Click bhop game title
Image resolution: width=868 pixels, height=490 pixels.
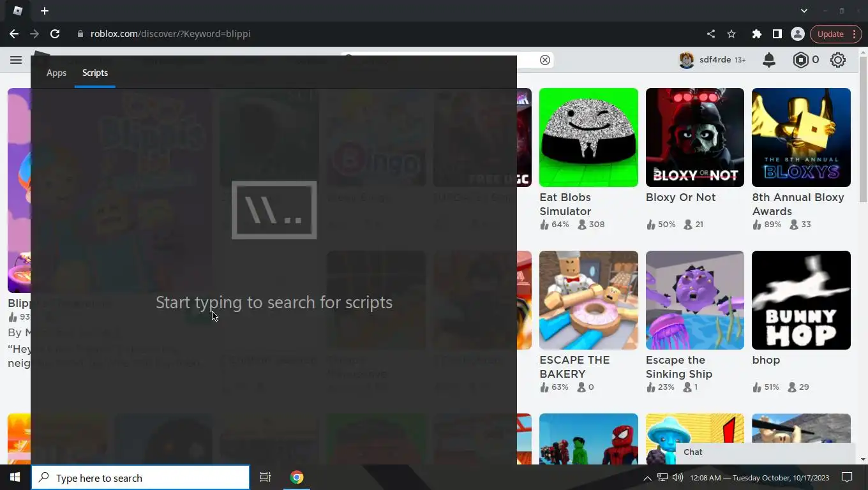point(766,360)
